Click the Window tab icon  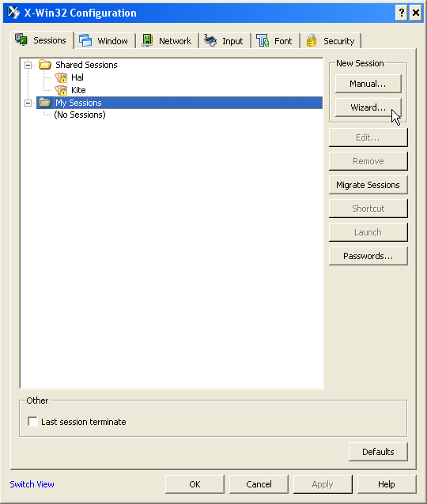point(85,40)
